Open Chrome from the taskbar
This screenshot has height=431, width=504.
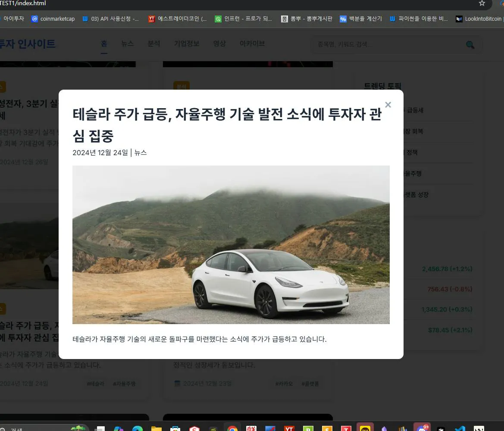pos(232,428)
